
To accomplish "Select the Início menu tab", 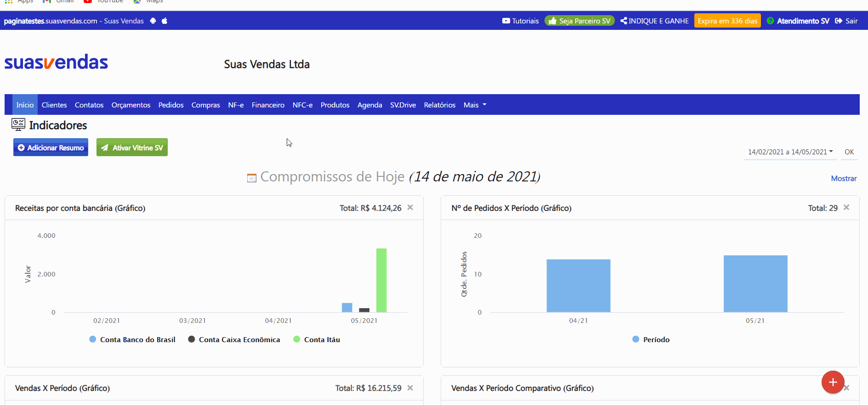I will (25, 105).
